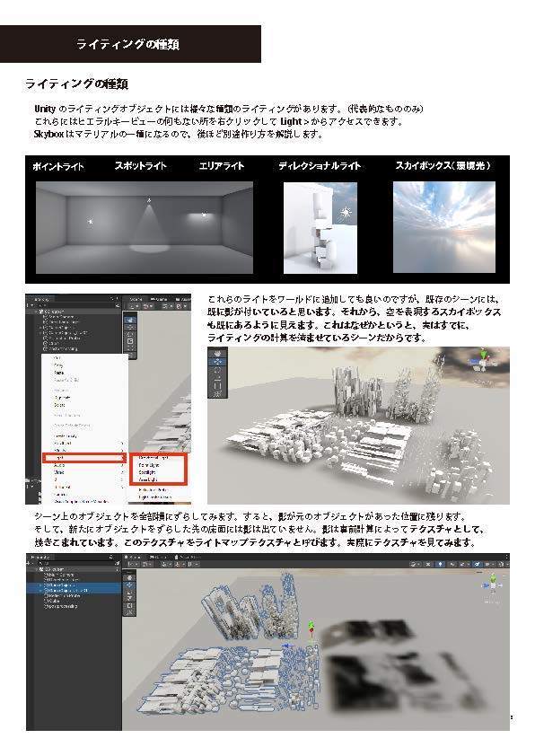Click the skybox clouds preview image
Screen dimensions: 535x756
tap(444, 227)
